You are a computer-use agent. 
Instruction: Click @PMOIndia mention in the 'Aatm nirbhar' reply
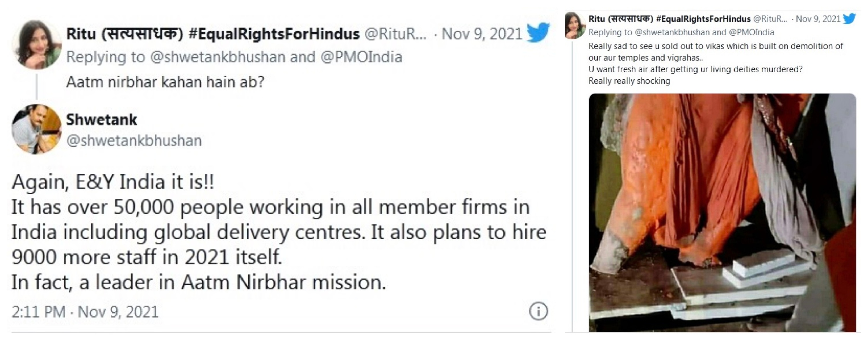click(361, 57)
